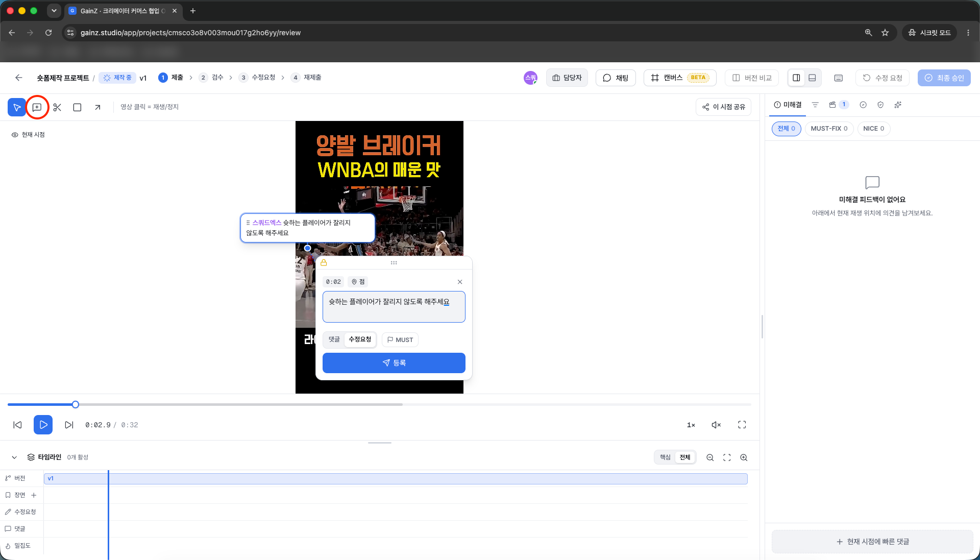Click the 최종 승인 button
Screen dimensions: 980x560
coord(944,78)
